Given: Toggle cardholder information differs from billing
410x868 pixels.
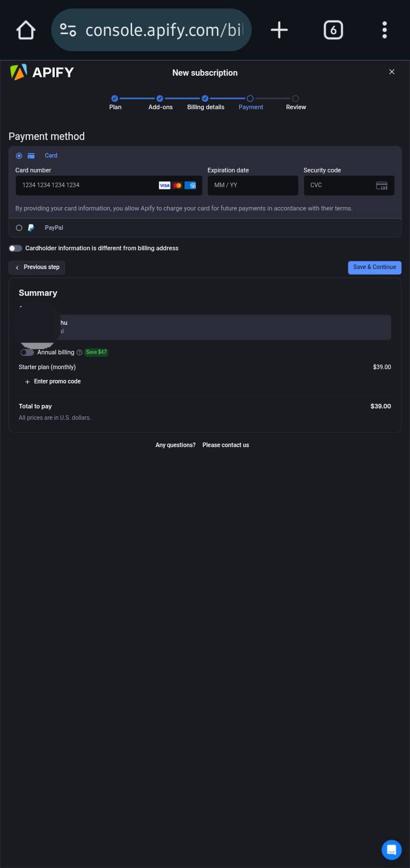Looking at the screenshot, I should pyautogui.click(x=15, y=249).
